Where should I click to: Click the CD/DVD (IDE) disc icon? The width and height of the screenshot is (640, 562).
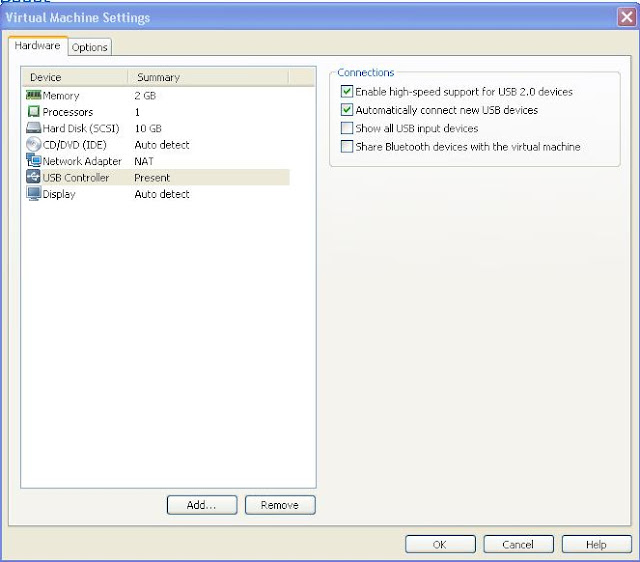[33, 144]
